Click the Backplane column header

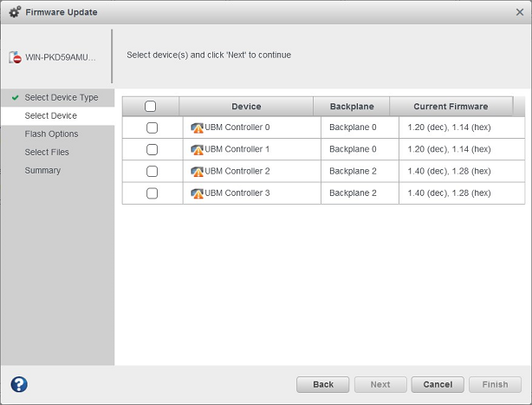(351, 107)
